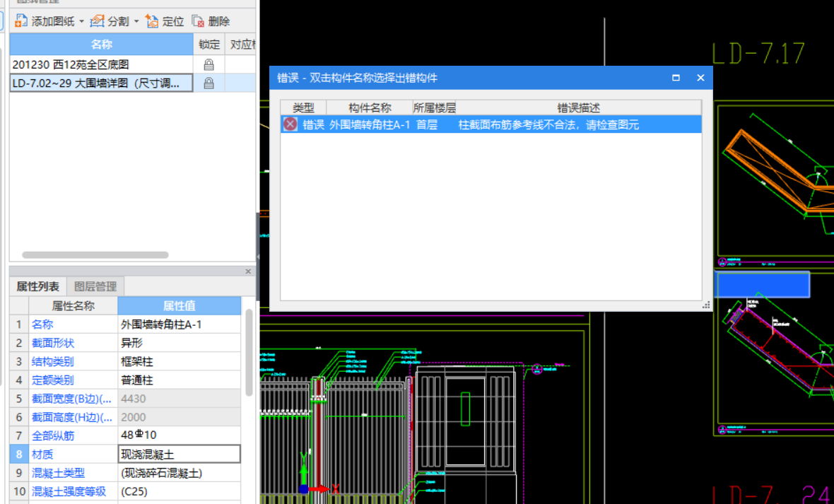The image size is (834, 504).
Task: Click the 2000 height value cell
Action: [x=180, y=417]
